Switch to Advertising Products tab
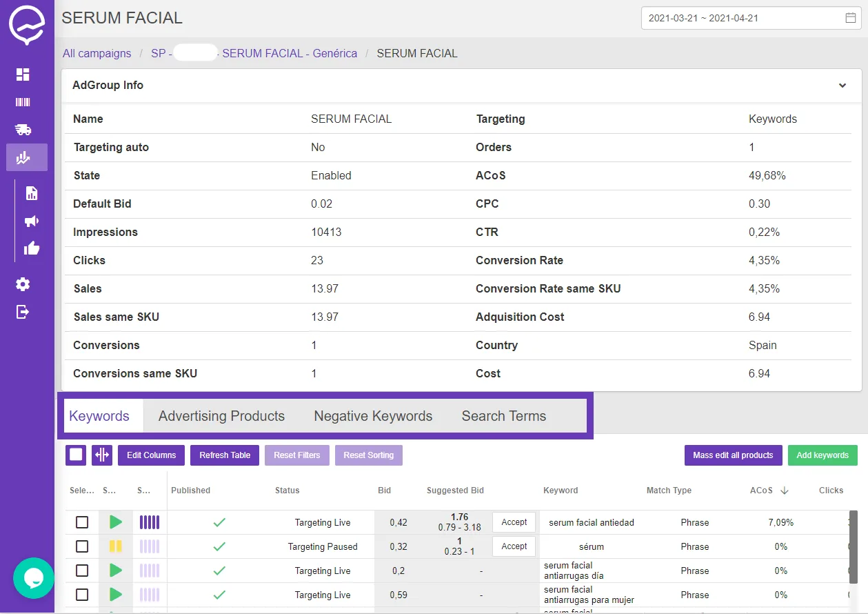868x614 pixels. (221, 416)
